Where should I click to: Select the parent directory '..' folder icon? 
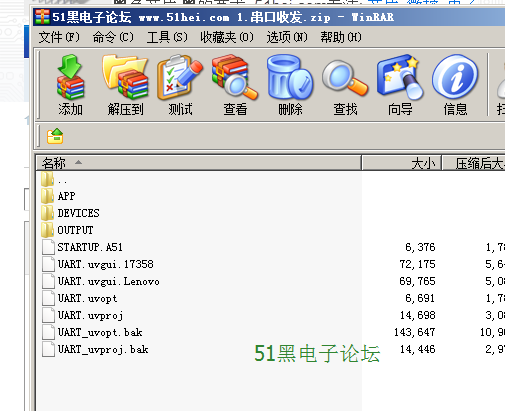pos(48,179)
